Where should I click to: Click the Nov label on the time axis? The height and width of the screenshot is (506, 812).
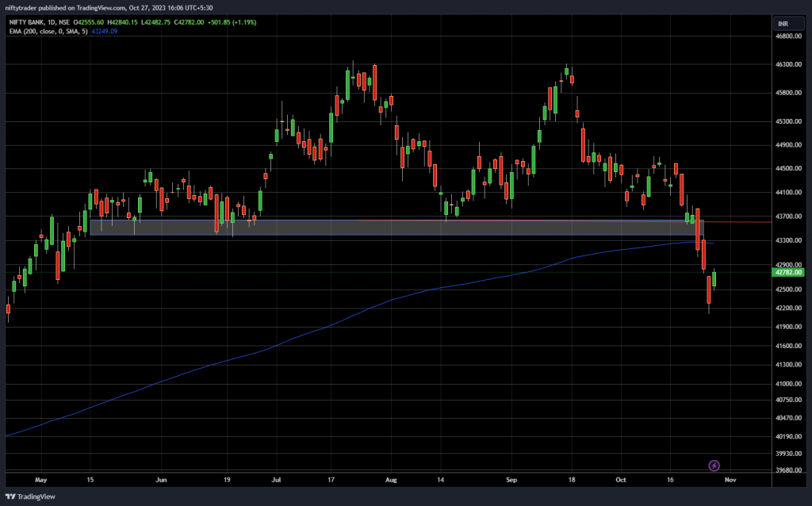click(730, 480)
